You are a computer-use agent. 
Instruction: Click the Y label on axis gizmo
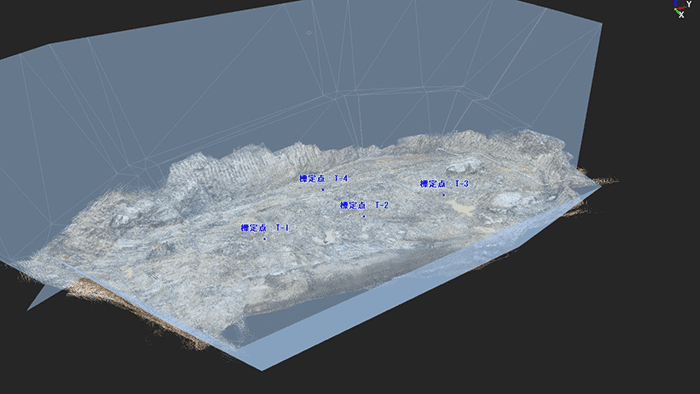[689, 4]
